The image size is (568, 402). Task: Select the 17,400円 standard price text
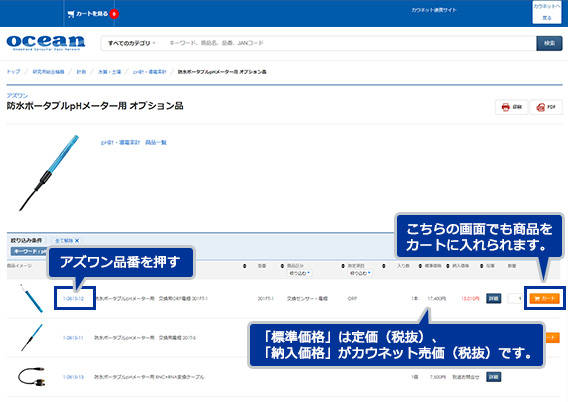(x=437, y=298)
